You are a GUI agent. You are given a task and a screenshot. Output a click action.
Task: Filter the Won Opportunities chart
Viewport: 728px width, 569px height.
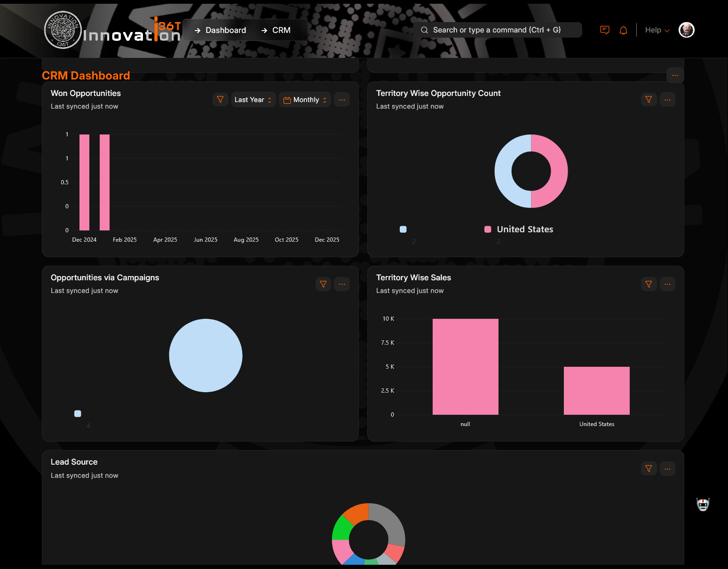tap(220, 100)
